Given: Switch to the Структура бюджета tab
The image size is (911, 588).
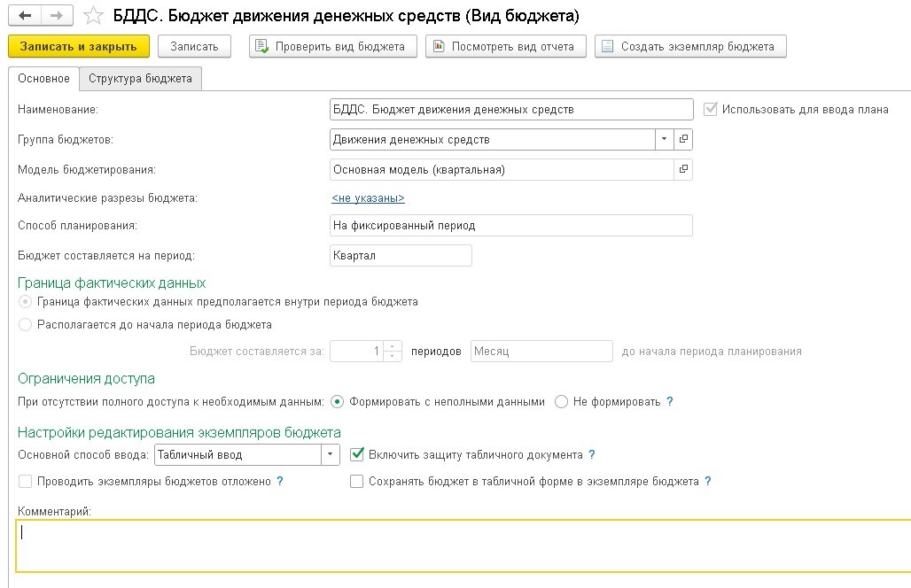Looking at the screenshot, I should 140,79.
